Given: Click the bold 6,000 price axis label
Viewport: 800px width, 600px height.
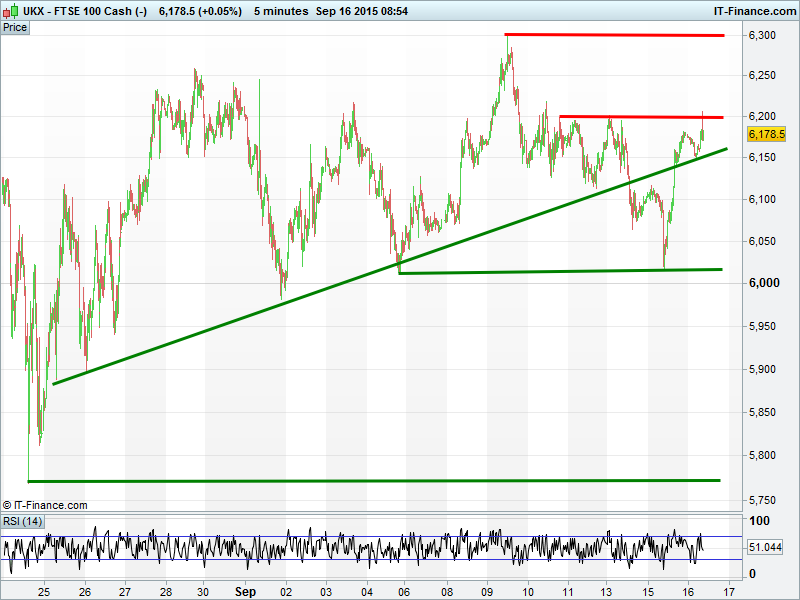Looking at the screenshot, I should (x=764, y=283).
